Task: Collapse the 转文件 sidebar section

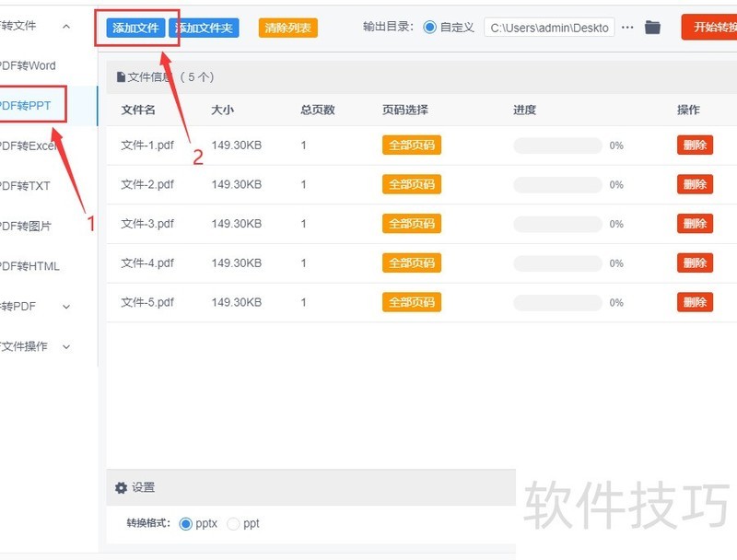Action: (65, 27)
